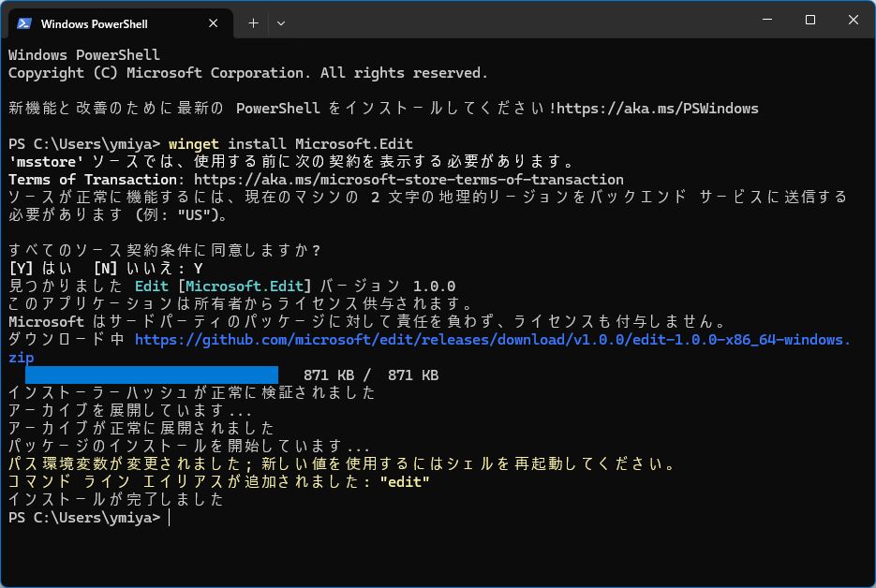
Task: Click the 'すべてのソース契約条件に同意しますか?' question
Action: click(x=164, y=251)
